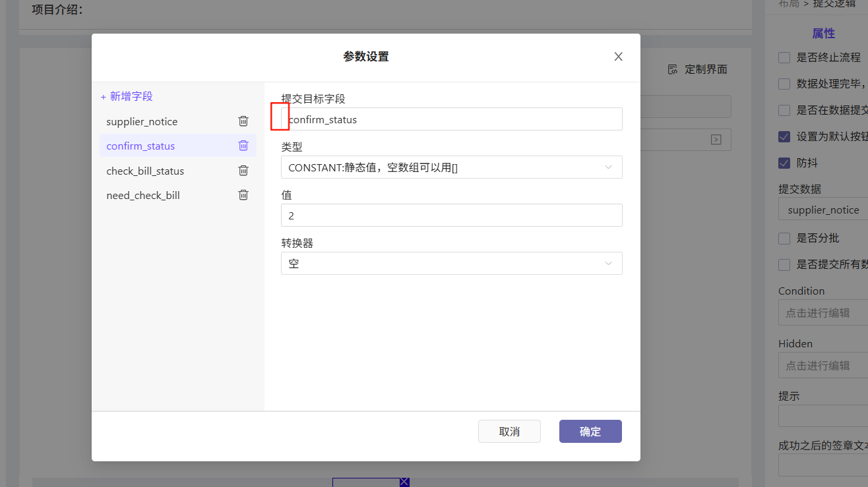Select supplier_notice in the field list
Image resolution: width=868 pixels, height=487 pixels.
[178, 121]
